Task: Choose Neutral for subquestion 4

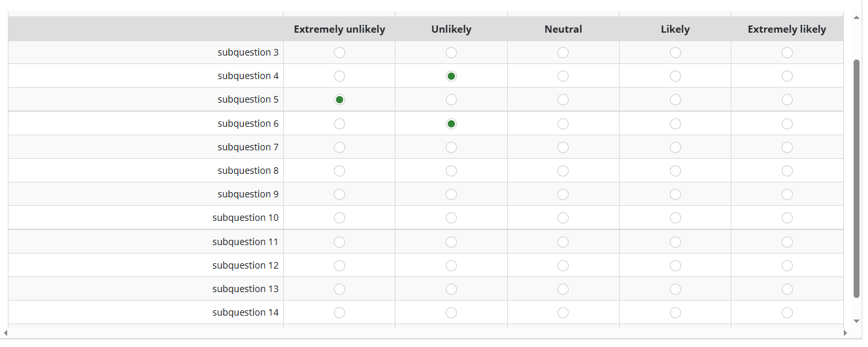Action: click(563, 76)
